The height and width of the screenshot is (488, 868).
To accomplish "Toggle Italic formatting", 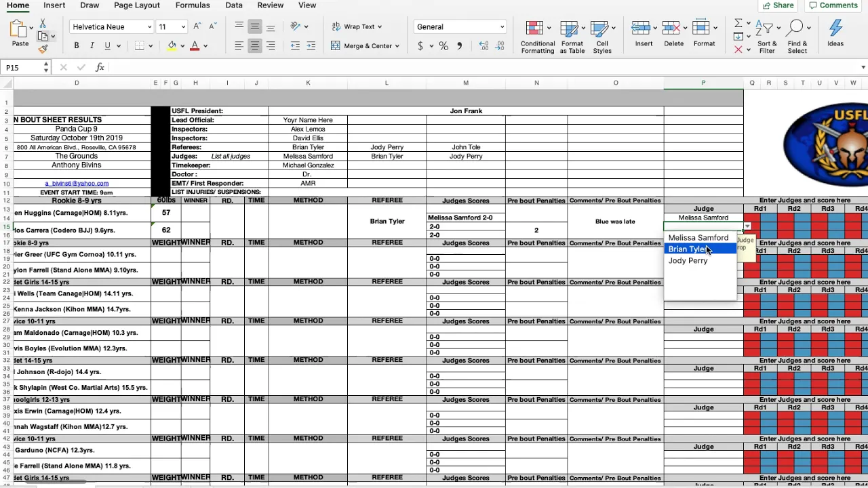I will (92, 45).
